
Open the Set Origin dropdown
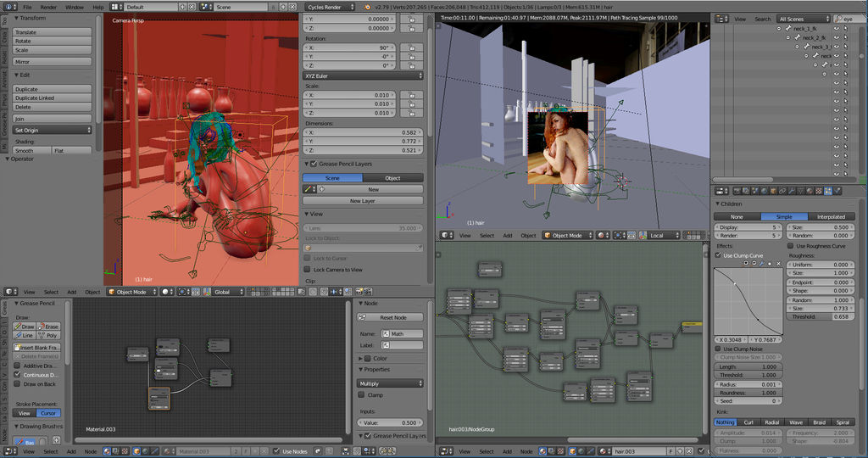pyautogui.click(x=53, y=131)
